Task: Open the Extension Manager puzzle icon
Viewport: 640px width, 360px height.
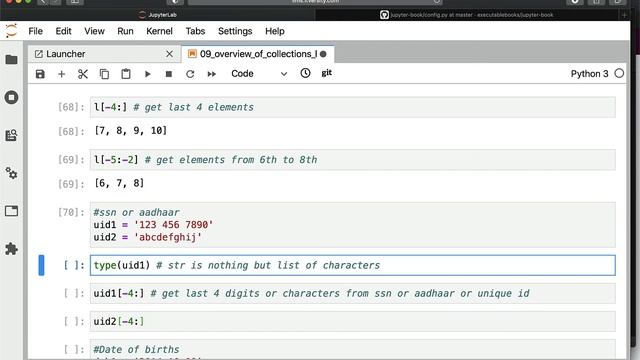Action: click(x=11, y=249)
